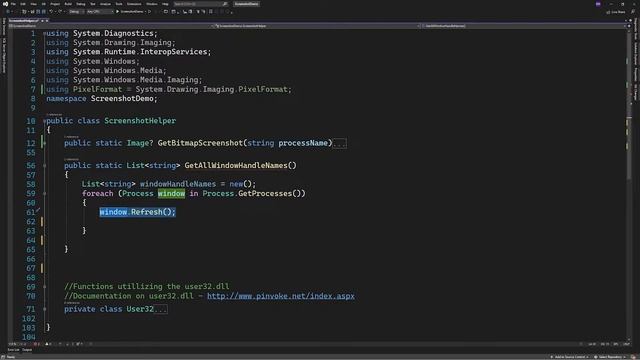Open the project navigation dropdown above code
The height and width of the screenshot is (360, 640).
pos(110,26)
